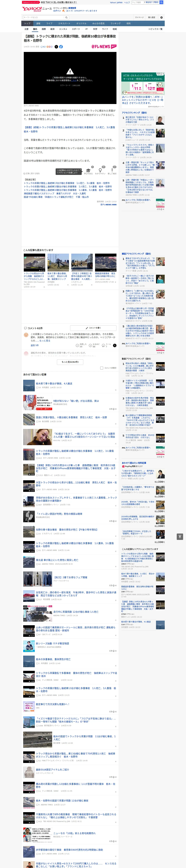Open settings via the gear icon

161,17
